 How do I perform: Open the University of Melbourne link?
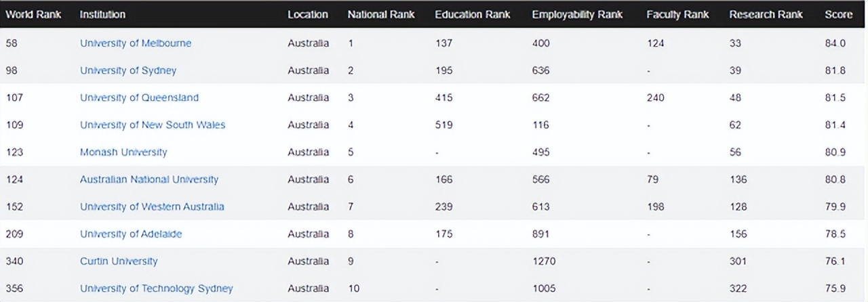tap(136, 43)
